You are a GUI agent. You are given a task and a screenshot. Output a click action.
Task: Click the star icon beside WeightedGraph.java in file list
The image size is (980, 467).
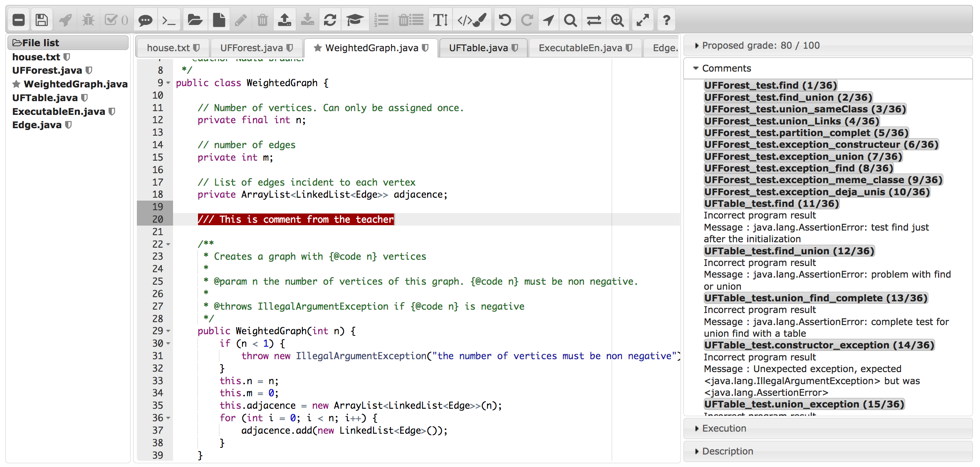point(16,84)
